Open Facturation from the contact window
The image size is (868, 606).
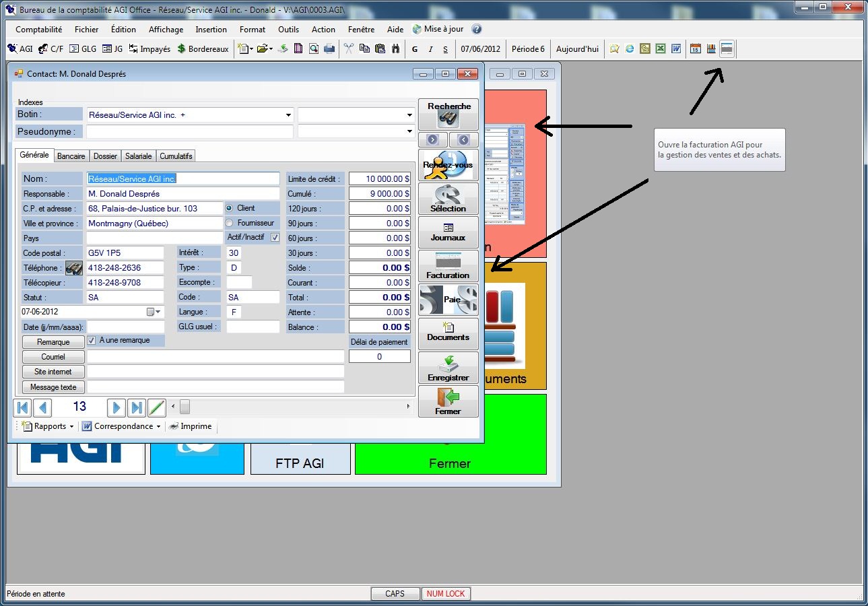(448, 266)
